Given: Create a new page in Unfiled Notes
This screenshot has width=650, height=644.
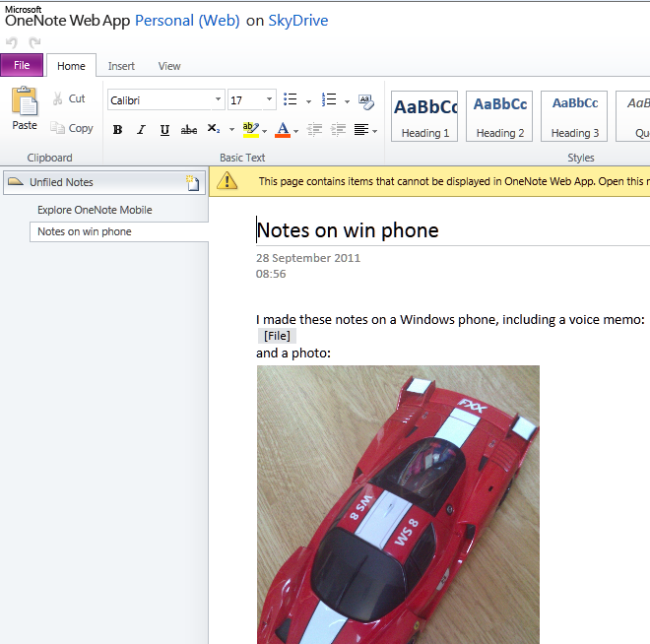Looking at the screenshot, I should 193,182.
